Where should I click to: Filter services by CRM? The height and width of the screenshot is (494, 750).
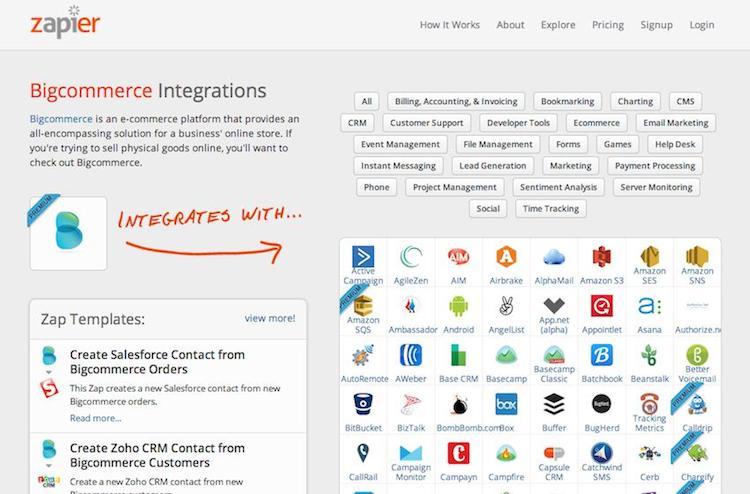click(x=357, y=123)
